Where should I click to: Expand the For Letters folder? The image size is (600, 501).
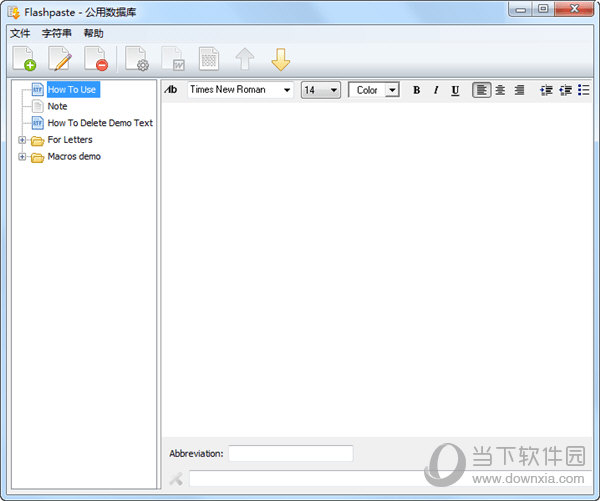click(22, 140)
